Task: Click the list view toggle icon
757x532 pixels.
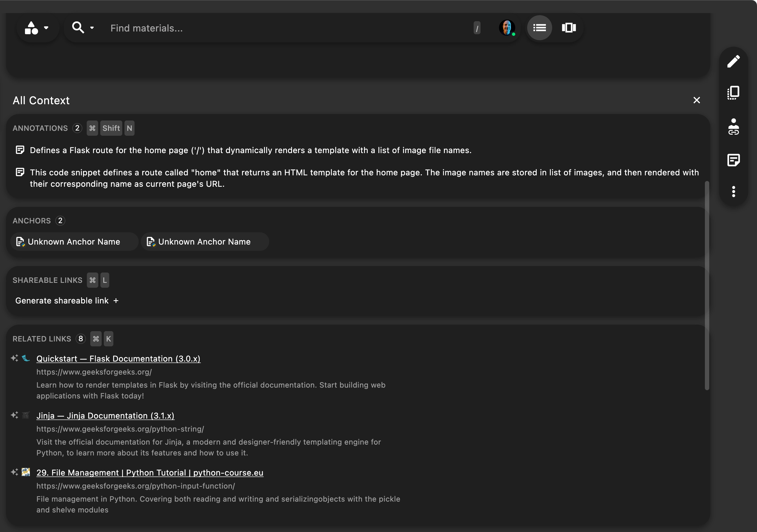Action: [x=539, y=27]
